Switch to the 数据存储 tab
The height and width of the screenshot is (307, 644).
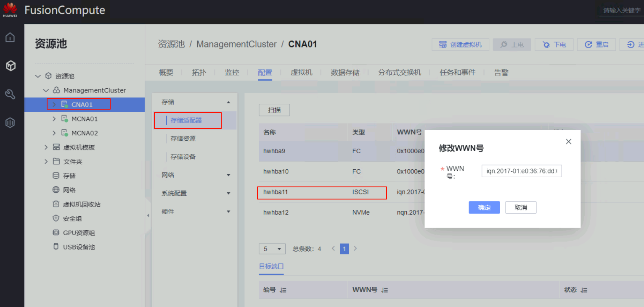pos(345,73)
